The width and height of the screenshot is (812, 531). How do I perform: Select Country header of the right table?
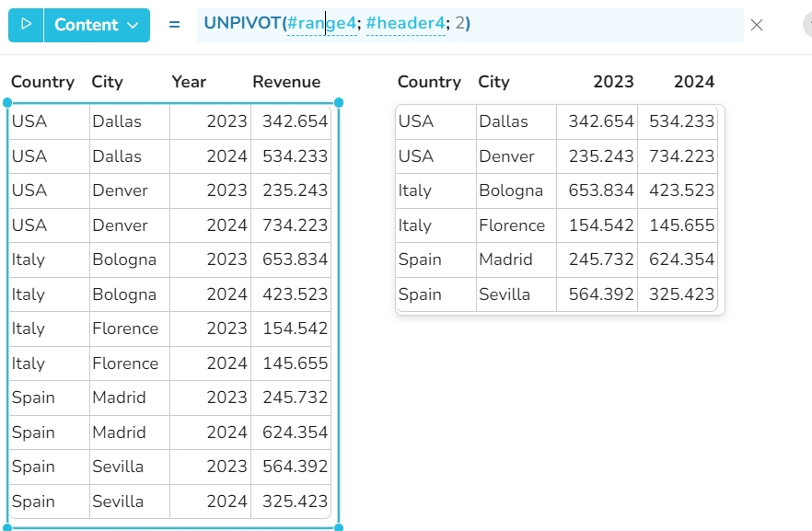429,82
